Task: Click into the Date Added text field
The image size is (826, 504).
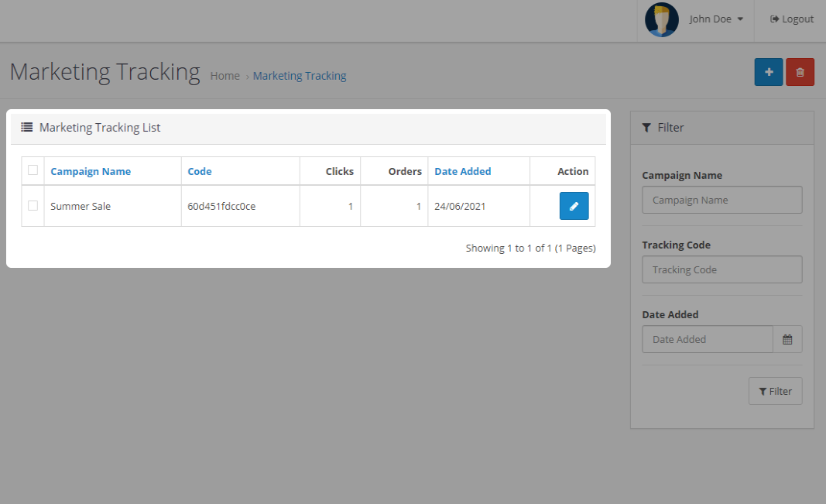Action: pos(707,339)
